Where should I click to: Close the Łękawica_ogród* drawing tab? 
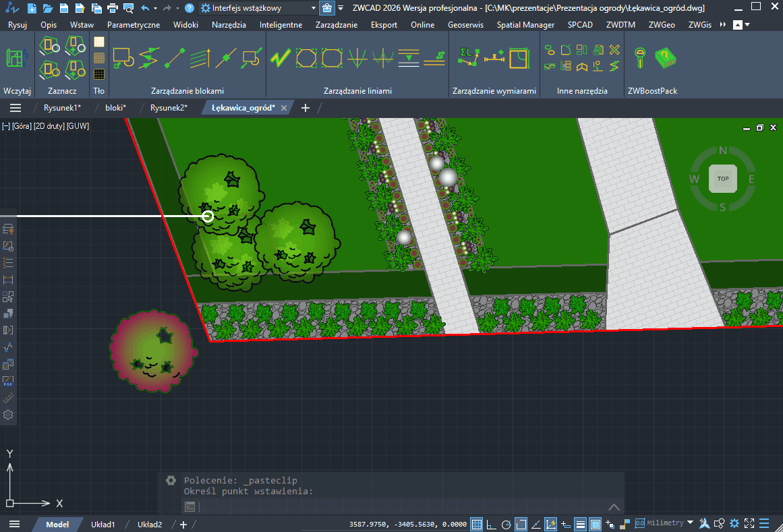pyautogui.click(x=284, y=108)
